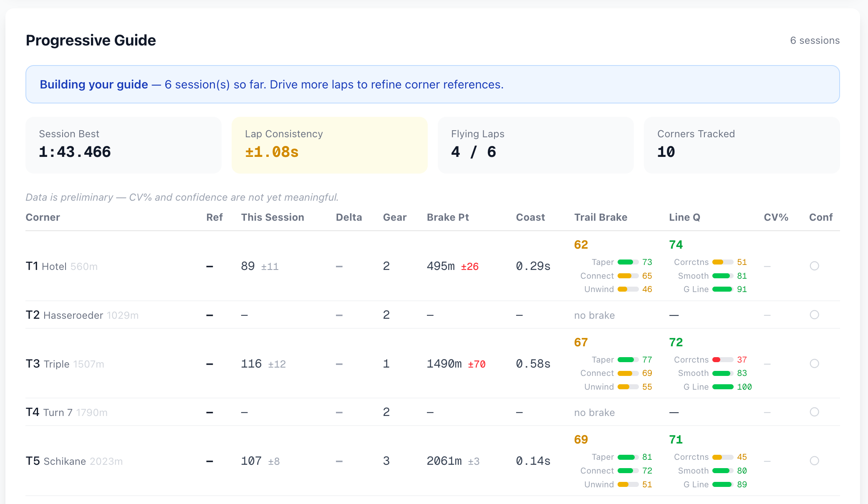Click the T2 Hasseroeder confidence circle
868x504 pixels.
[814, 315]
